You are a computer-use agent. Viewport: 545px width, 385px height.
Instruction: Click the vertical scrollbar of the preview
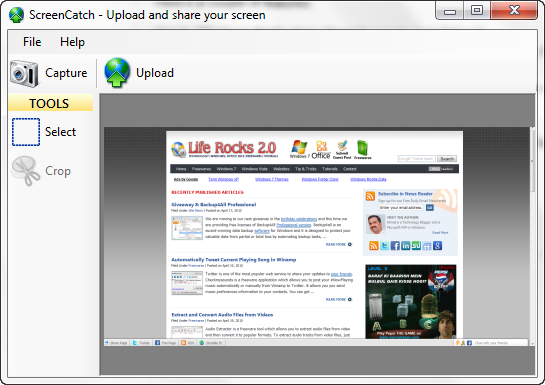click(x=532, y=236)
